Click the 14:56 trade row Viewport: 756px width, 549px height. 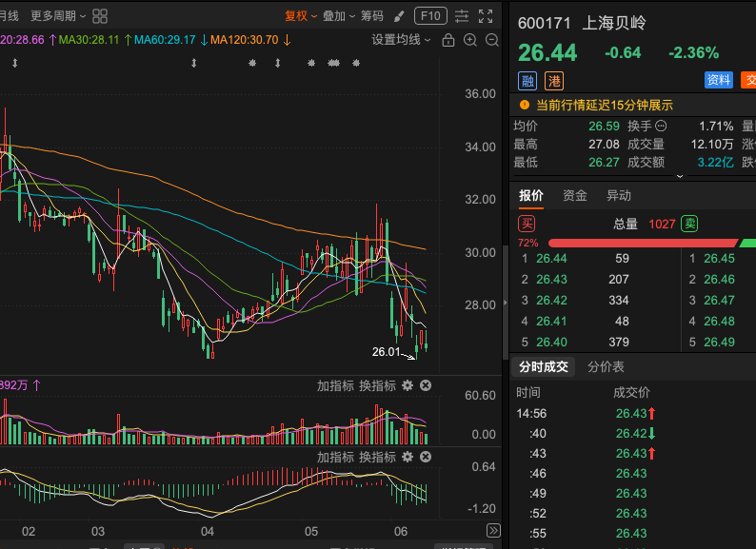632,414
